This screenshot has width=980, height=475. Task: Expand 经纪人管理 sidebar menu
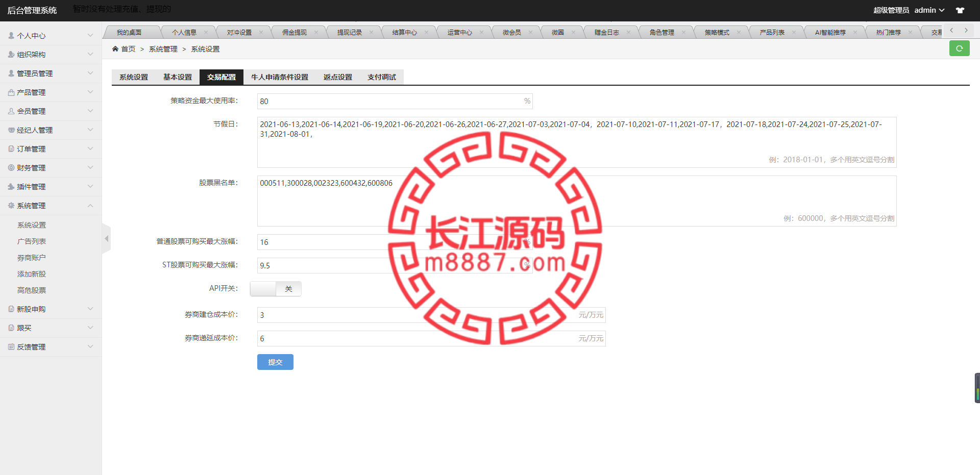pyautogui.click(x=51, y=130)
